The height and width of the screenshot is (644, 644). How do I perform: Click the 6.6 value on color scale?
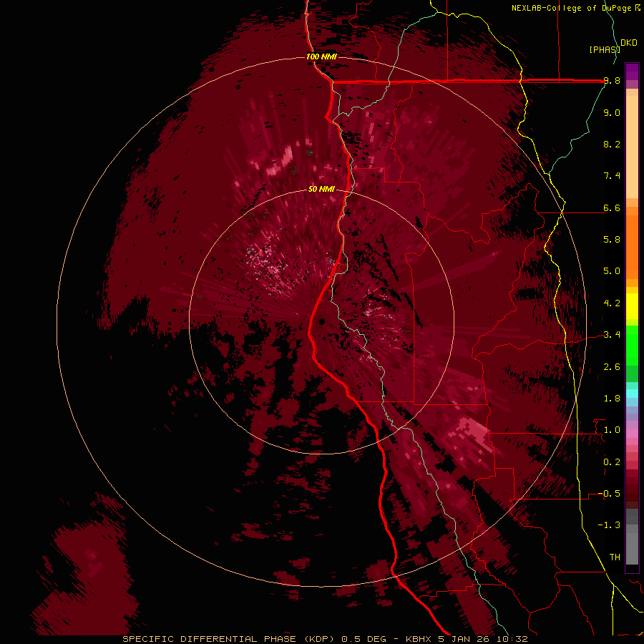pos(612,208)
